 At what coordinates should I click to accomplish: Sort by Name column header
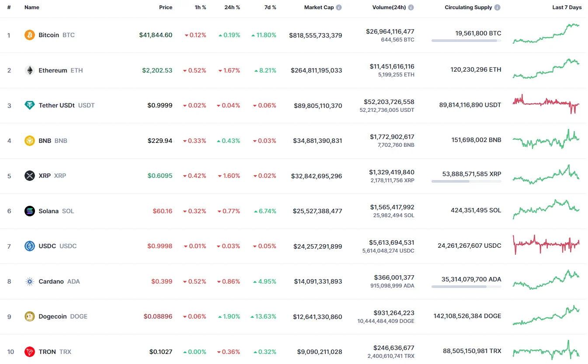point(32,7)
